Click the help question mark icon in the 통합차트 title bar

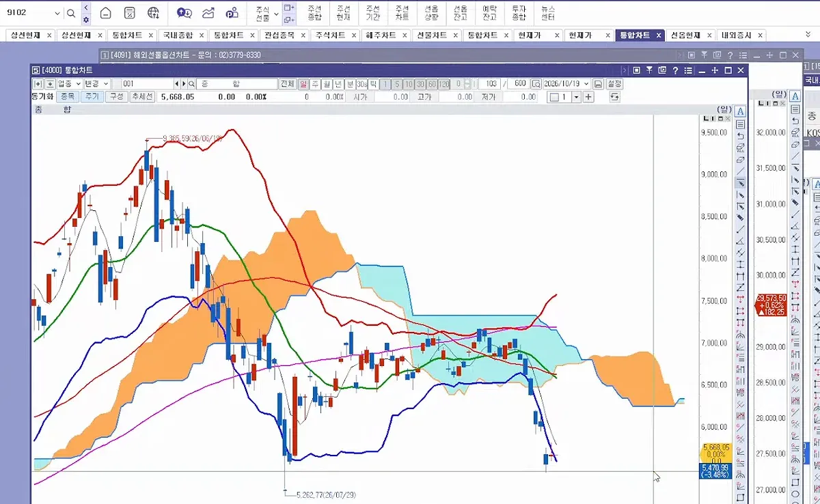tap(675, 70)
